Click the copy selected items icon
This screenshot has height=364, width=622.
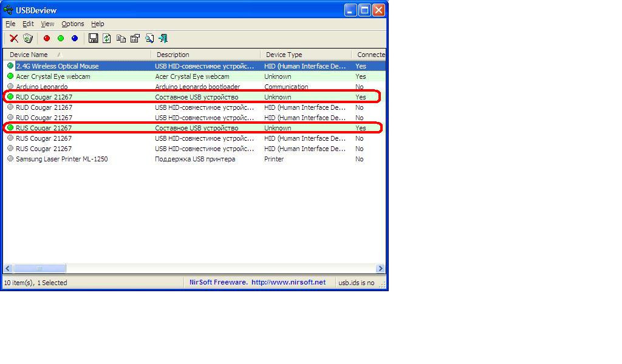121,38
